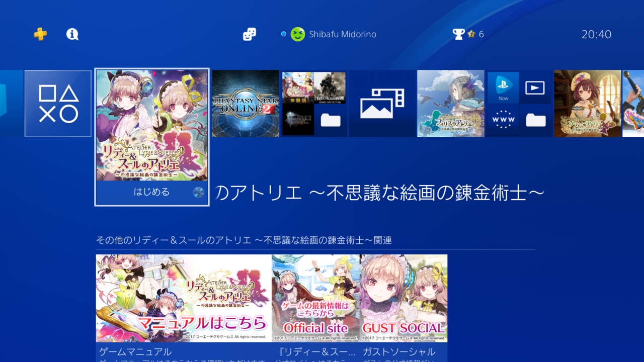The image size is (644, 362).
Task: Select the Atelier Sophie game tile
Action: coord(588,104)
